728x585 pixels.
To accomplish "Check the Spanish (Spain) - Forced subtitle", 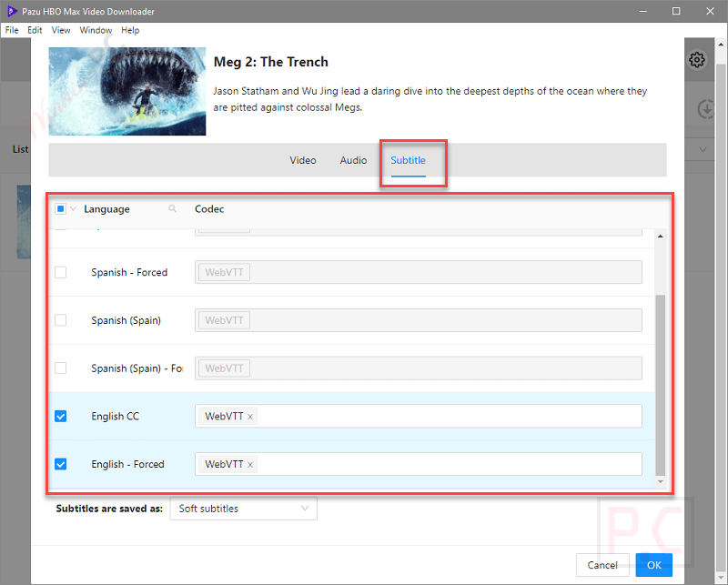I will pyautogui.click(x=60, y=368).
